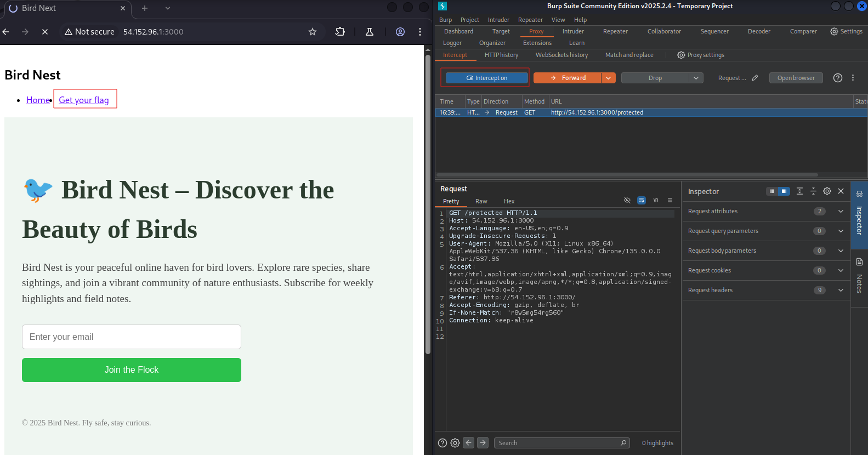
Task: Switch to the Match and replace tab
Action: 629,55
